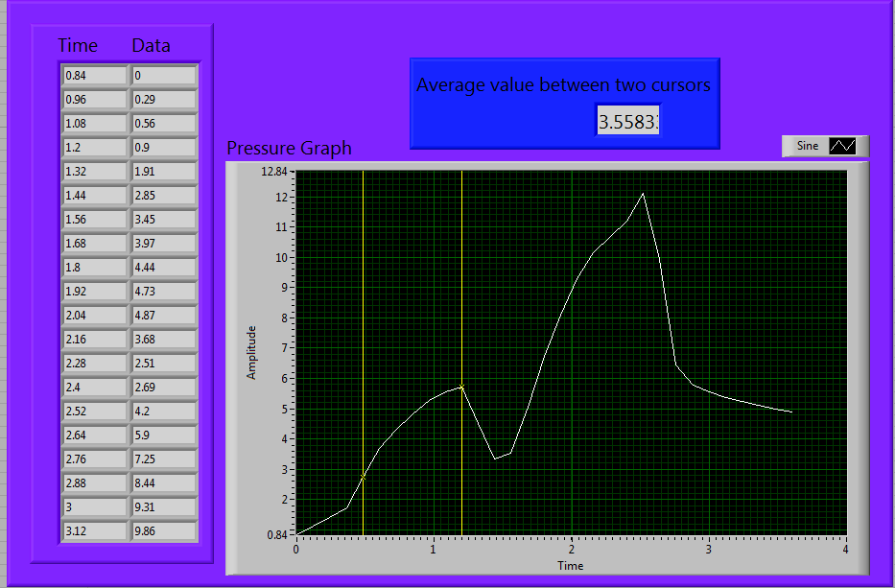Click the Data cell 5.9

164,435
